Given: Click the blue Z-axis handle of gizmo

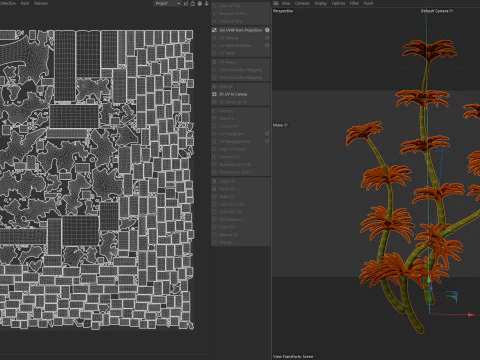Looking at the screenshot, I should tap(431, 288).
